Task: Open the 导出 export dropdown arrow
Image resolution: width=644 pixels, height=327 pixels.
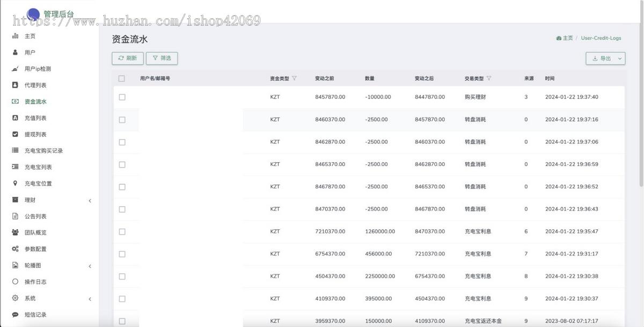Action: click(x=620, y=59)
